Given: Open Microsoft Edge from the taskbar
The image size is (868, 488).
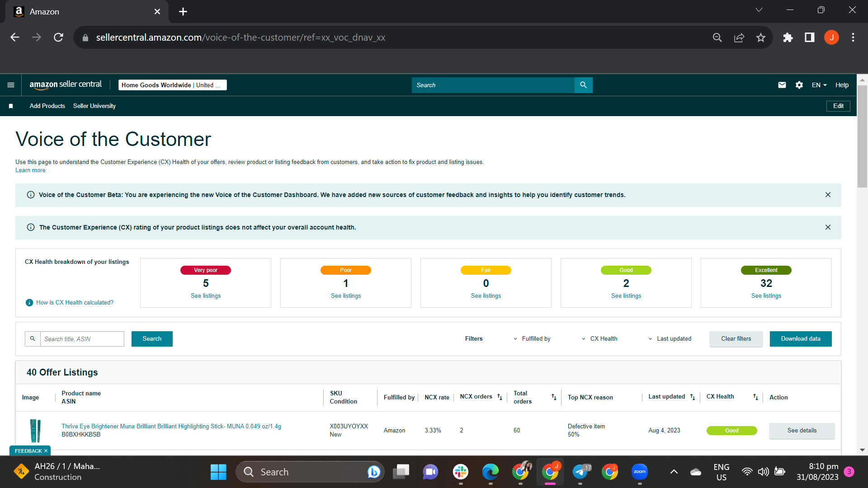Looking at the screenshot, I should [x=491, y=472].
